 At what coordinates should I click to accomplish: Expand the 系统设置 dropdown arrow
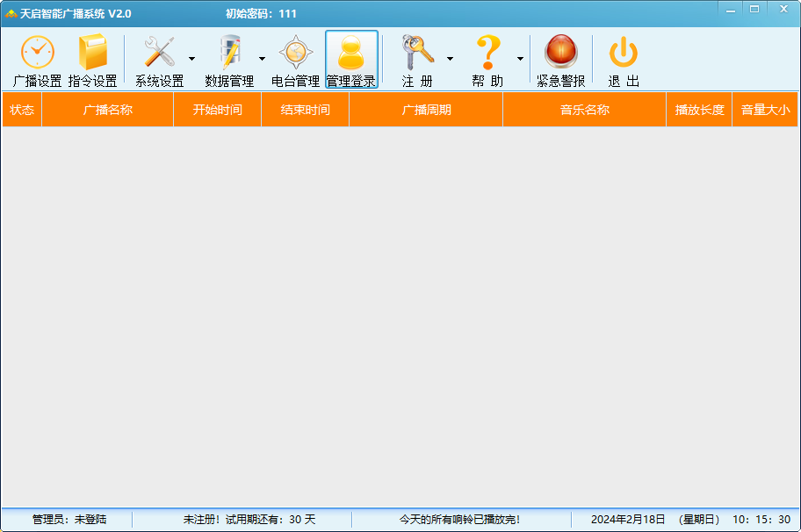point(192,59)
